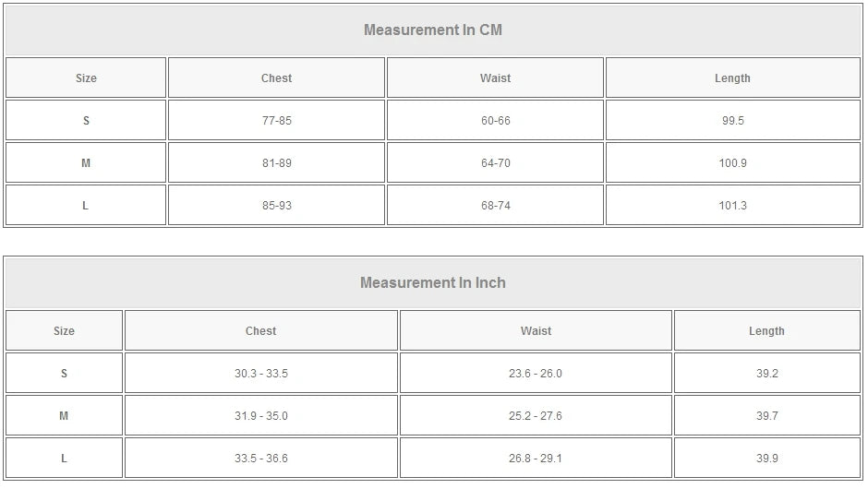Click the 26.8 - 29.1 waist cell
The image size is (868, 489).
pos(536,459)
